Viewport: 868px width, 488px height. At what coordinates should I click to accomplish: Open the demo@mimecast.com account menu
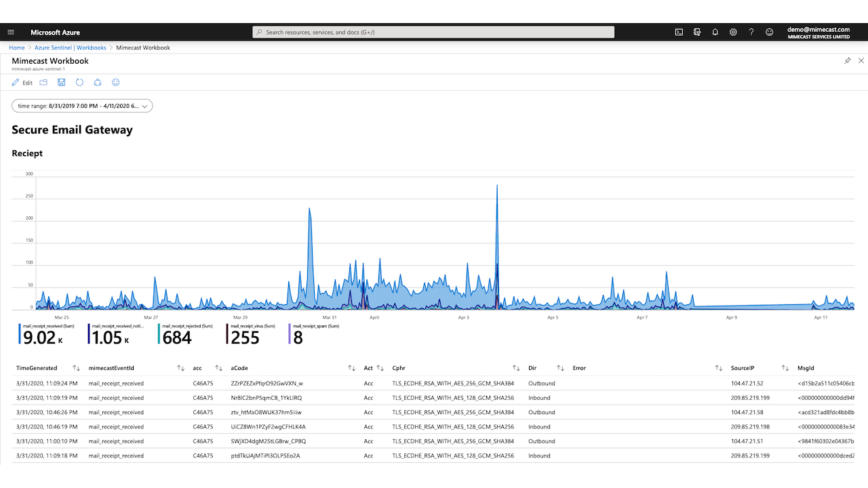818,33
